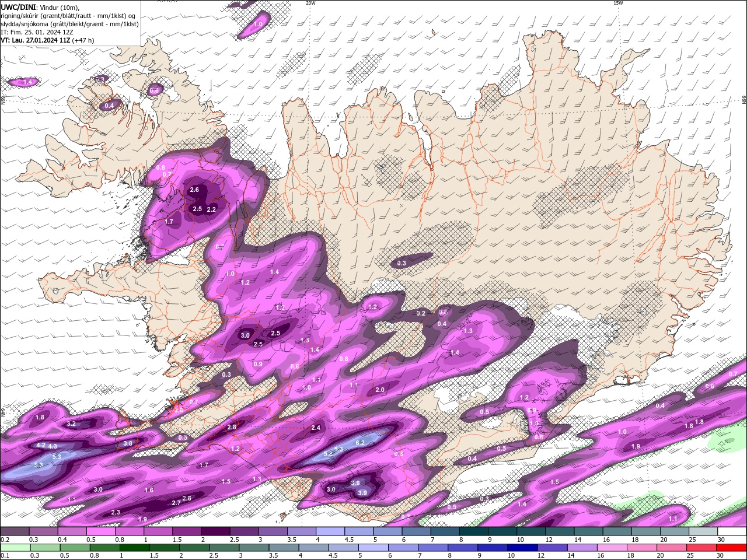The width and height of the screenshot is (747, 560).
Task: Select the pure red 30 rain legend swatch
Action: point(731,548)
